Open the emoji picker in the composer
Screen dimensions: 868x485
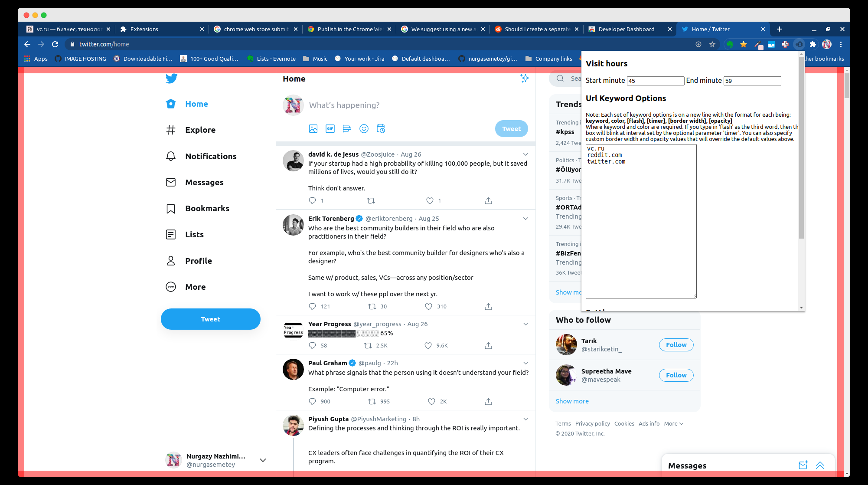(364, 129)
